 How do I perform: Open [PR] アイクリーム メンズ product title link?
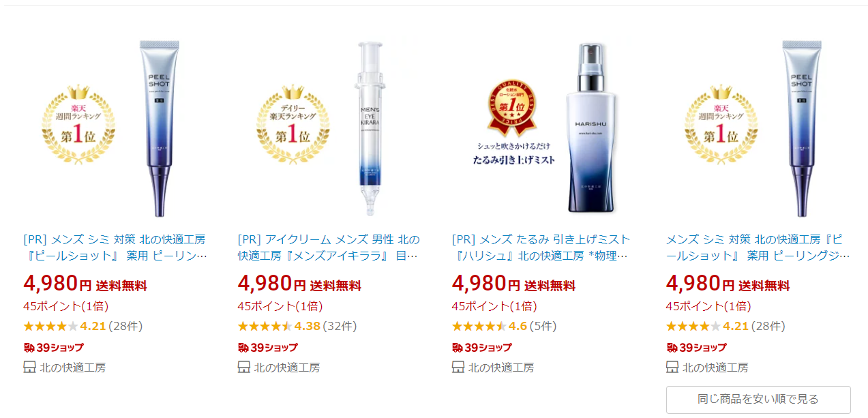click(329, 248)
